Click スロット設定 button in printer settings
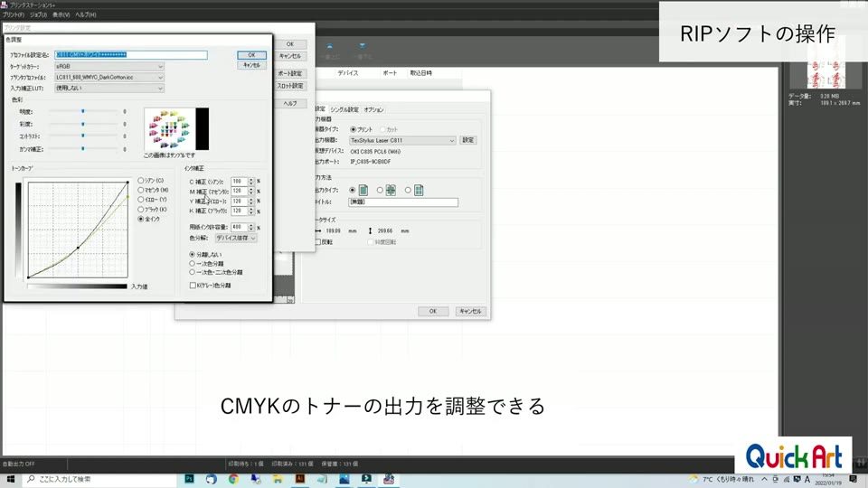This screenshot has height=488, width=868. tap(290, 87)
